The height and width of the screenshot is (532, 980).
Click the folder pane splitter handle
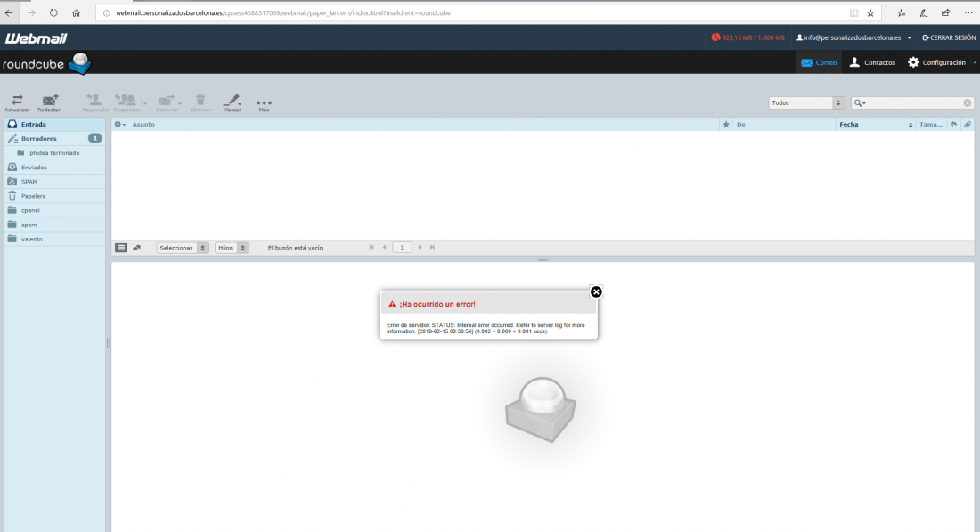108,342
